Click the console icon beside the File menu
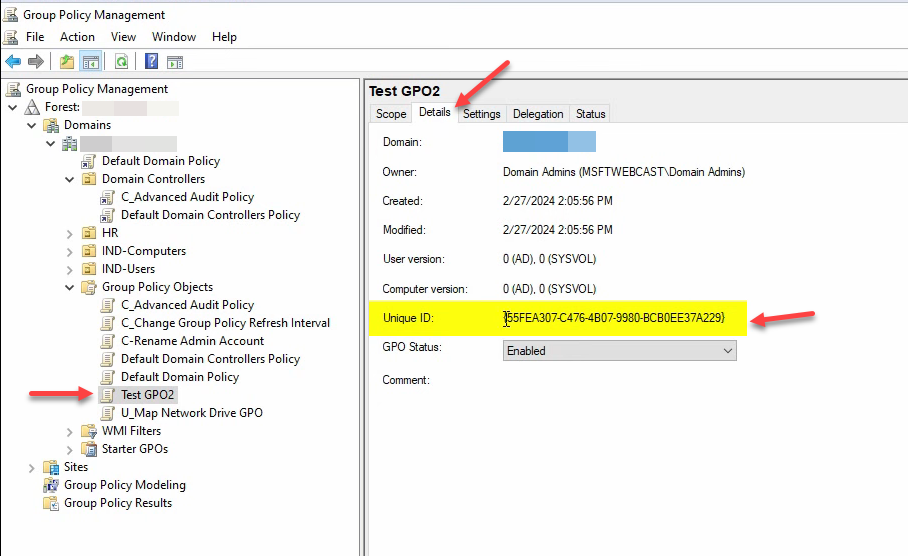The width and height of the screenshot is (908, 556). click(x=10, y=37)
